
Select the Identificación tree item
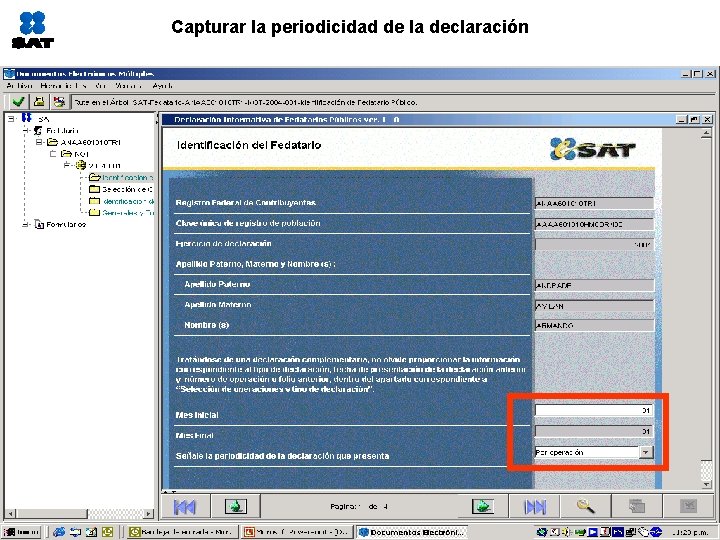128,177
